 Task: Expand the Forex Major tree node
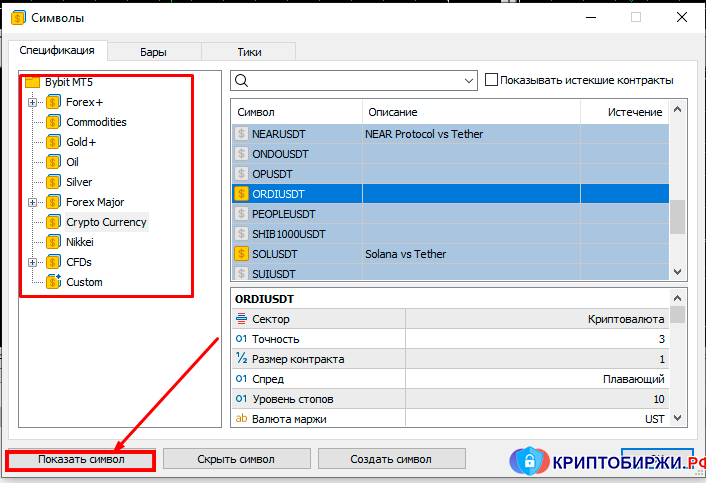click(32, 203)
